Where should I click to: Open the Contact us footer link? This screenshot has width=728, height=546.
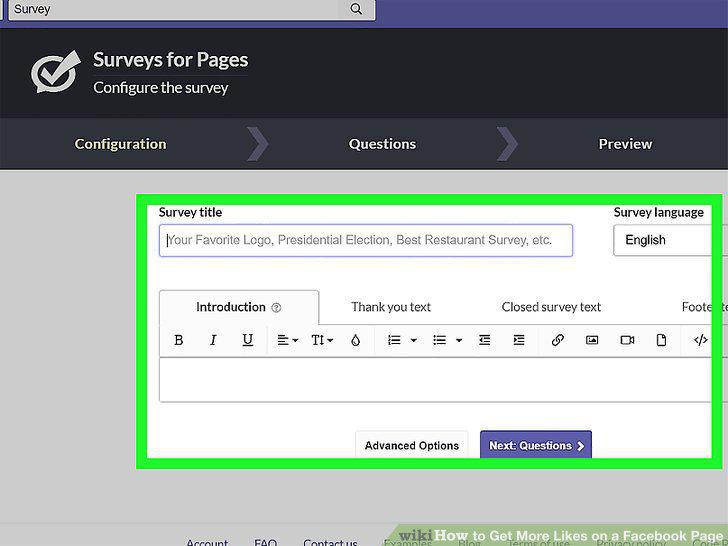coord(330,542)
